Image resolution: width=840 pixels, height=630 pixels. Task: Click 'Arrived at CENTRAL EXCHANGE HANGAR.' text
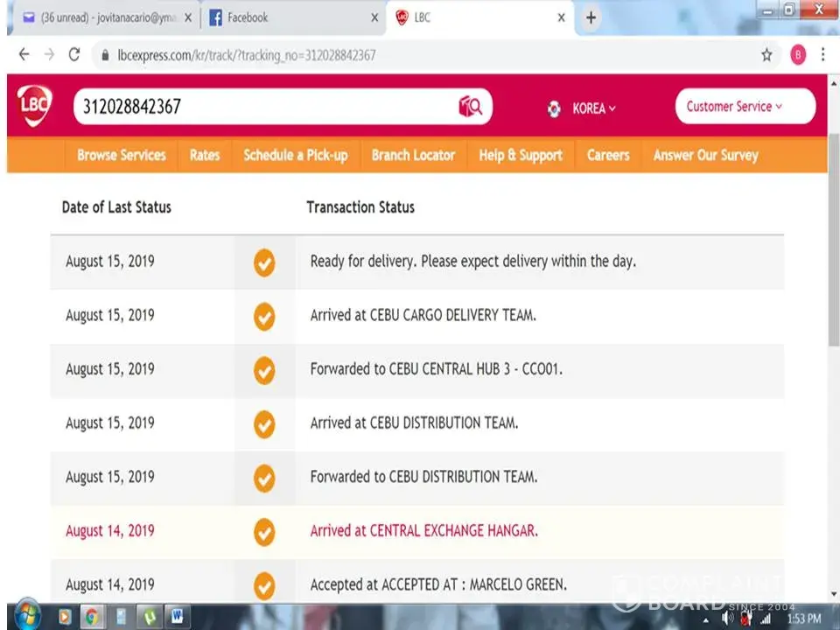[424, 530]
